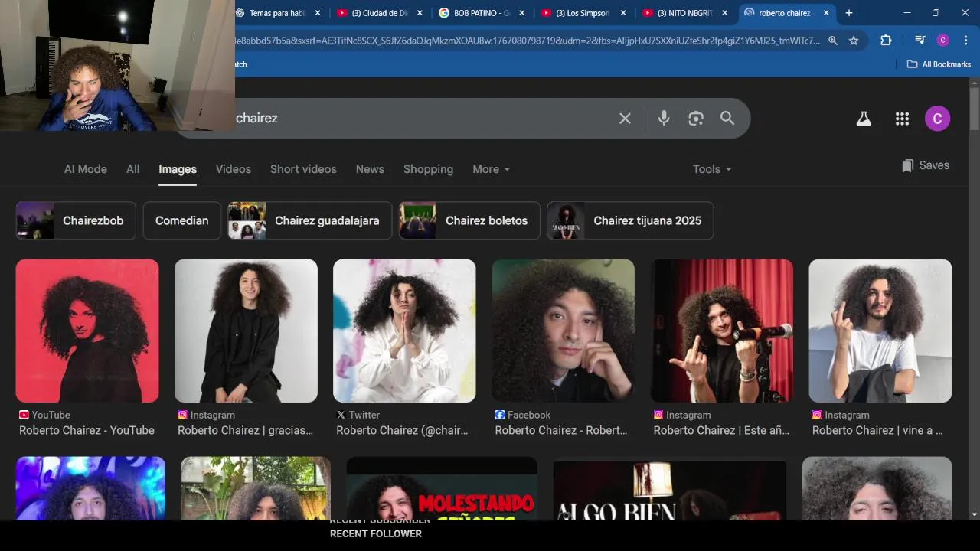This screenshot has width=980, height=551.
Task: Open the Chrome extensions puzzle icon
Action: (x=886, y=41)
